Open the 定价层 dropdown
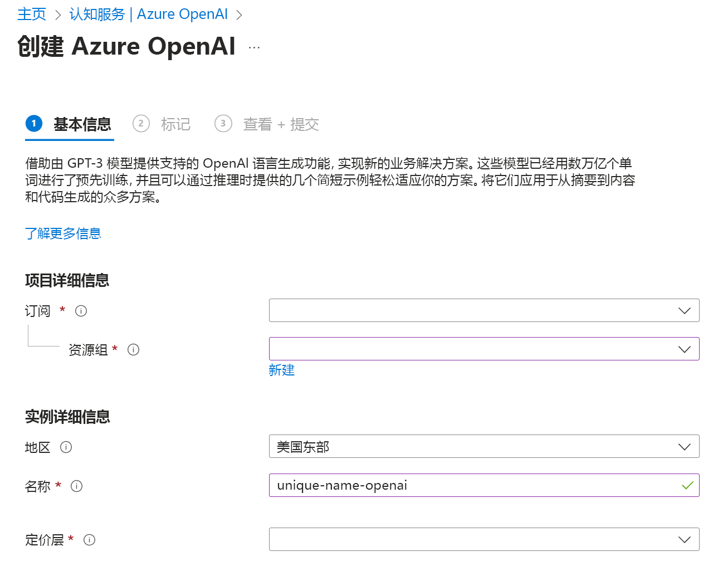Viewport: 728px width, 566px height. (484, 539)
